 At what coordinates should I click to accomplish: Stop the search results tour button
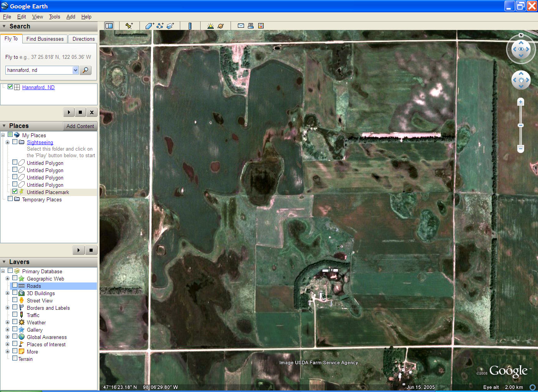[80, 112]
